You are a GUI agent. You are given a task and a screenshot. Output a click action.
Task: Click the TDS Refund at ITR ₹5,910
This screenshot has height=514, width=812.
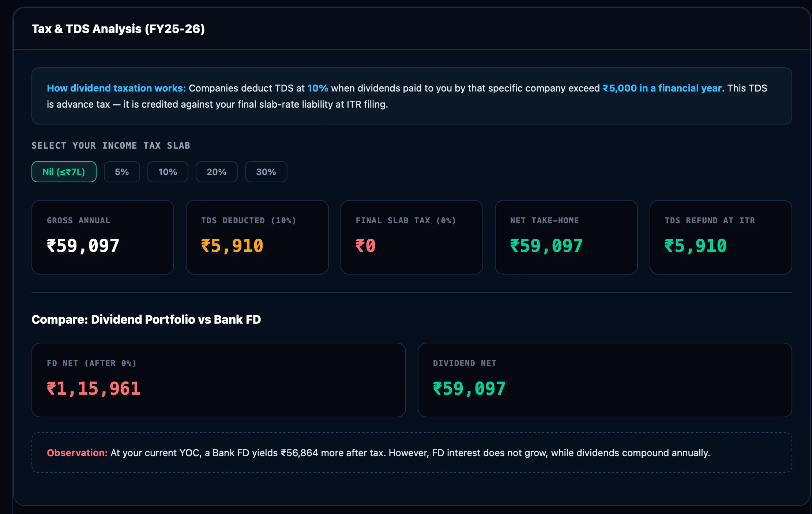[x=696, y=246]
